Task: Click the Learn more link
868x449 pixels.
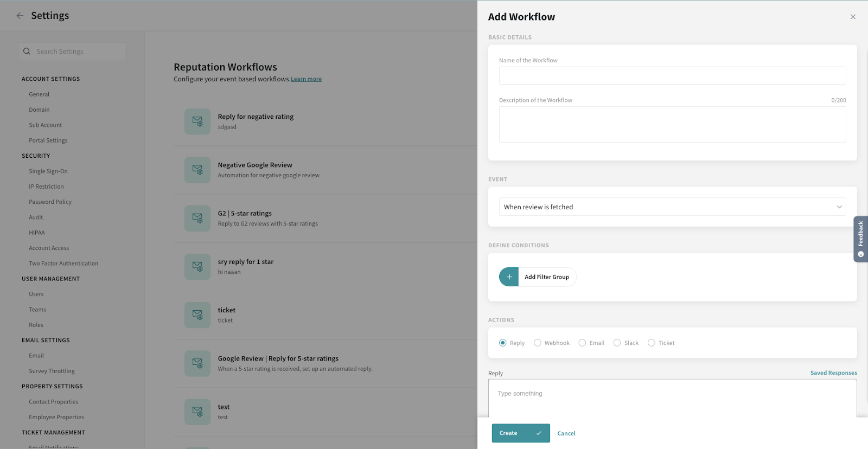Action: point(306,79)
